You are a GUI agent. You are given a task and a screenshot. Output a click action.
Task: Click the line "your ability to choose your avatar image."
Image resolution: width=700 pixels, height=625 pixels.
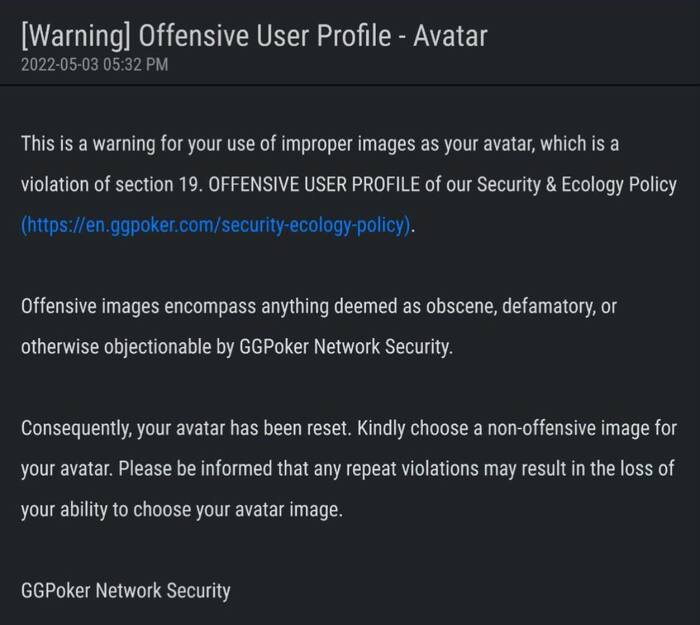point(181,510)
